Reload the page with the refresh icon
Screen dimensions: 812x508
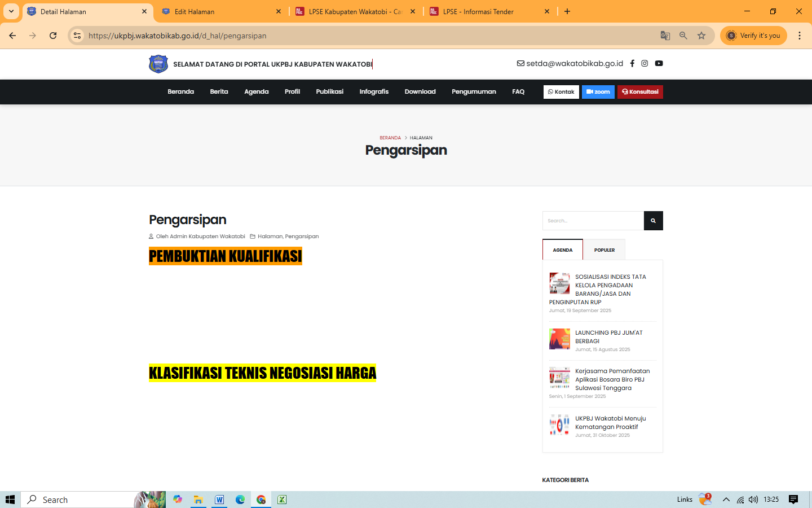53,36
